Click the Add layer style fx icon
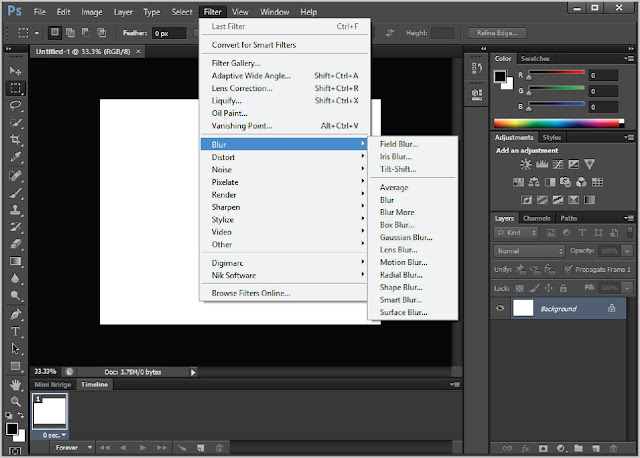 point(525,449)
